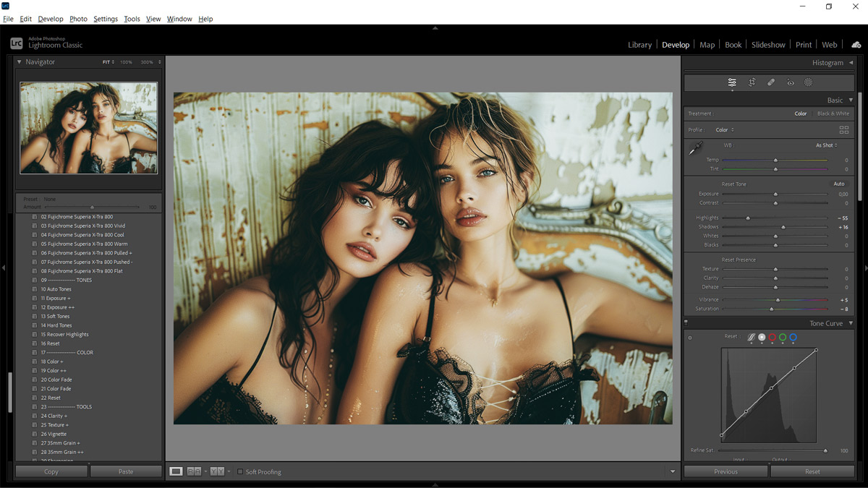868x488 pixels.
Task: Select the Crop Overlay tool
Action: pos(752,82)
